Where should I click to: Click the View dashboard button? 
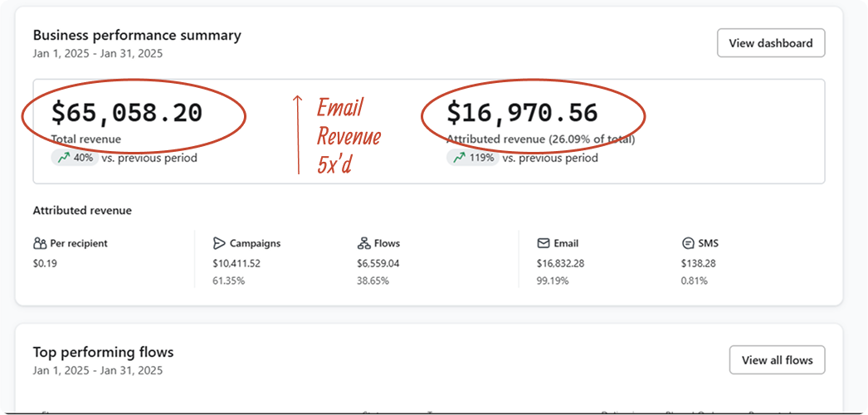pos(770,43)
